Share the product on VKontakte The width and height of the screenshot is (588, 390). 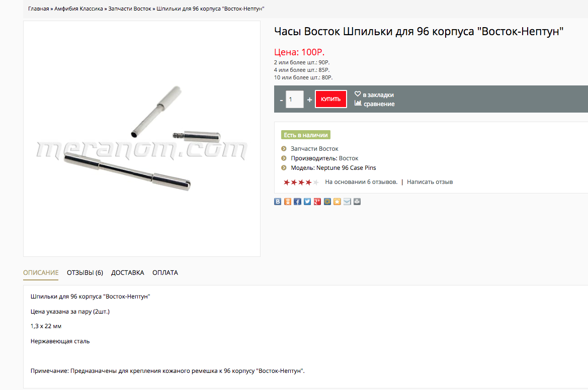tap(278, 202)
